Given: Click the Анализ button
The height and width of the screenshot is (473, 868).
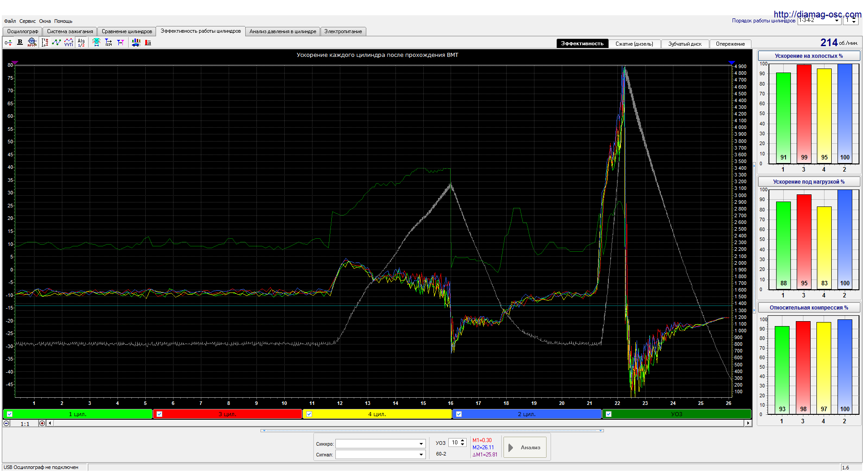Looking at the screenshot, I should click(525, 447).
